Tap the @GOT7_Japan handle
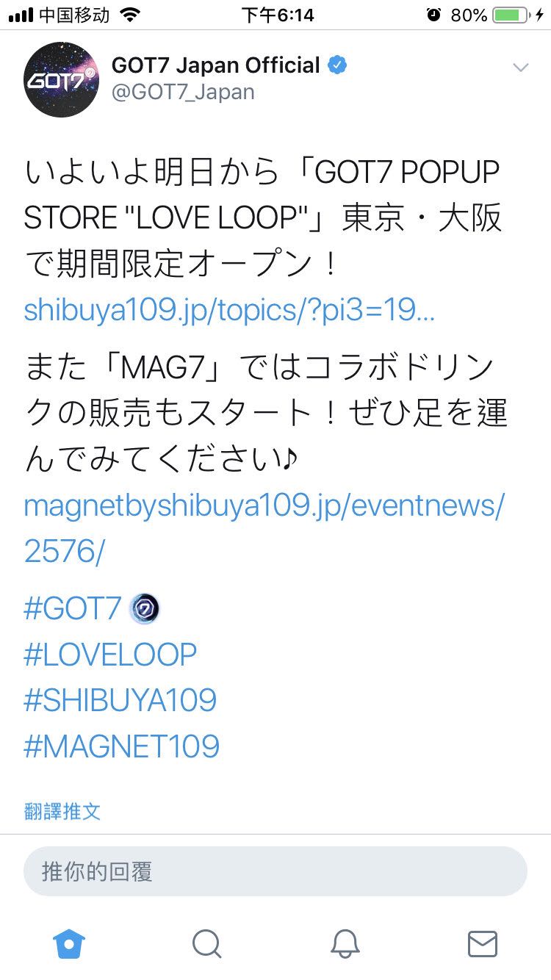The height and width of the screenshot is (980, 551). (x=183, y=93)
